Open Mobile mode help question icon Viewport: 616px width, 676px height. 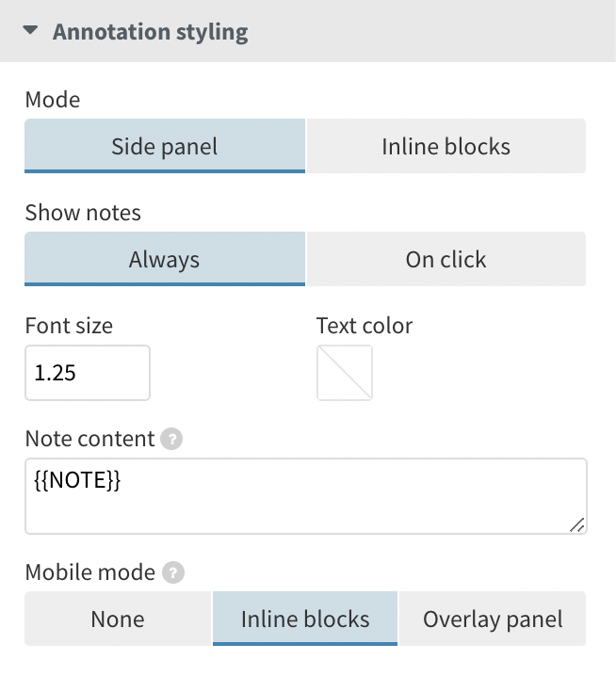pyautogui.click(x=173, y=572)
